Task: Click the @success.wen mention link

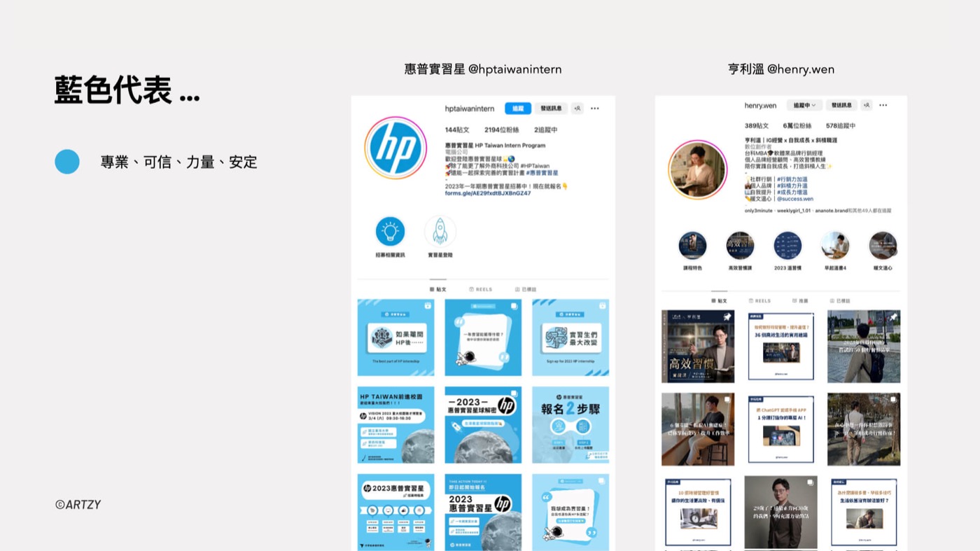Action: coord(795,199)
